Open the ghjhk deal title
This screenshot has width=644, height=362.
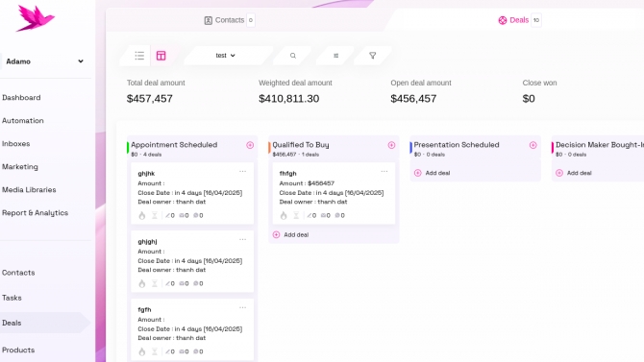[x=146, y=174]
